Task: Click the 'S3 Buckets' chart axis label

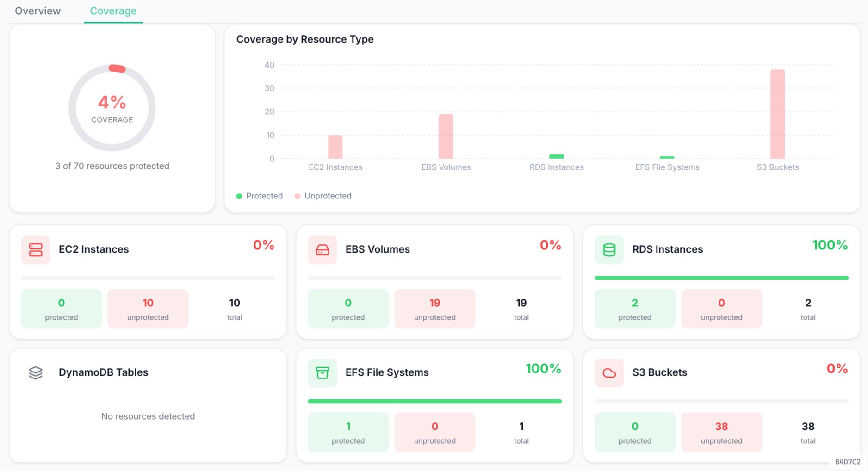Action: [x=778, y=167]
